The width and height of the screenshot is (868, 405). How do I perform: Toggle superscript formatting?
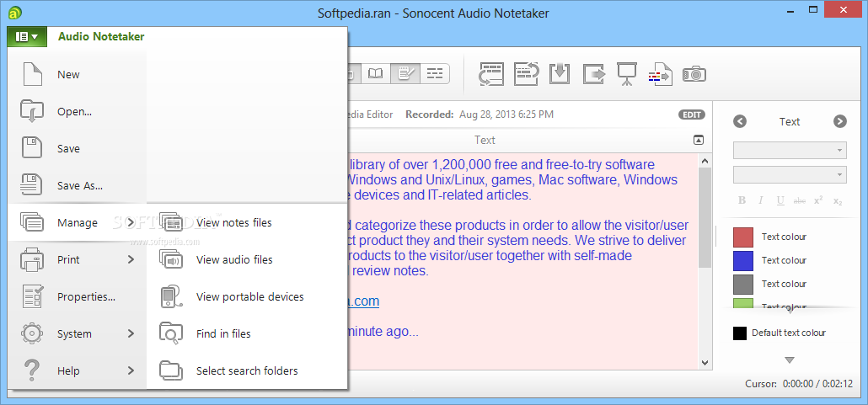[x=818, y=201]
